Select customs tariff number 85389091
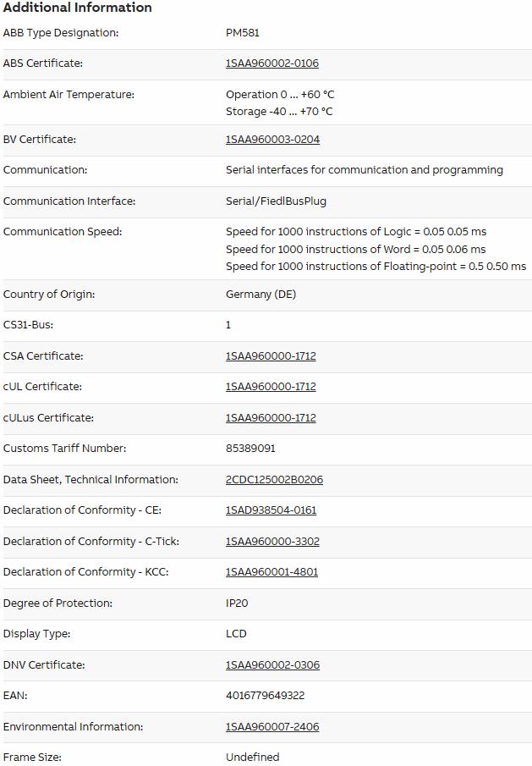 pyautogui.click(x=250, y=448)
